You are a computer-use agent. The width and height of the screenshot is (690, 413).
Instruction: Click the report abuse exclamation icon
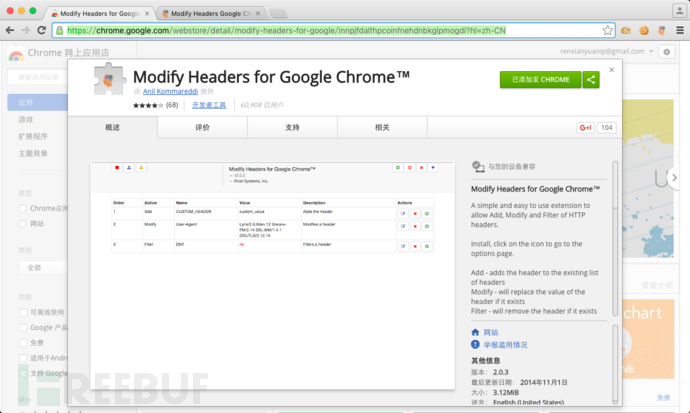(x=475, y=344)
